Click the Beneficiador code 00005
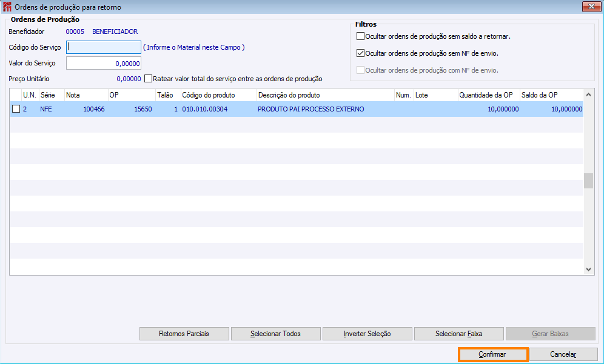Screen dimensions: 604x364 tap(75, 31)
